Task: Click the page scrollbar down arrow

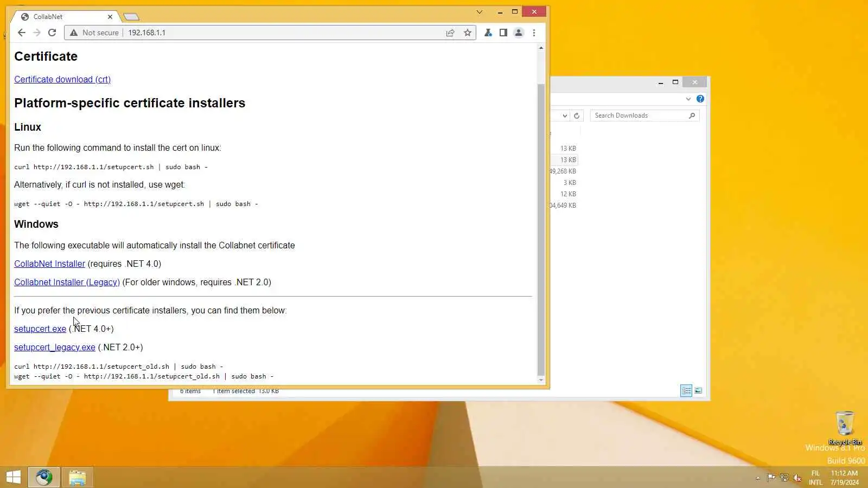Action: 541,380
